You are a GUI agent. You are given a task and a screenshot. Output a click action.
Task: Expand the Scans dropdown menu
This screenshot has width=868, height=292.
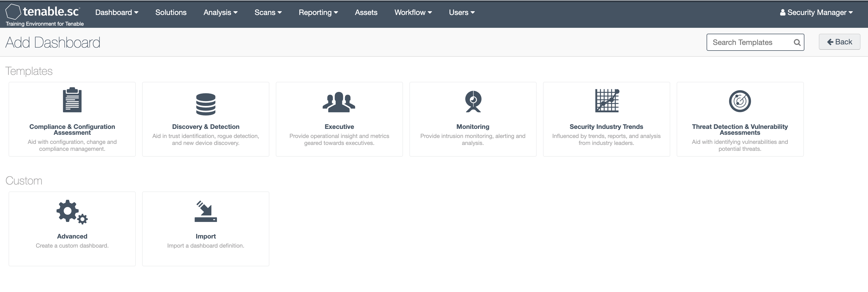268,13
